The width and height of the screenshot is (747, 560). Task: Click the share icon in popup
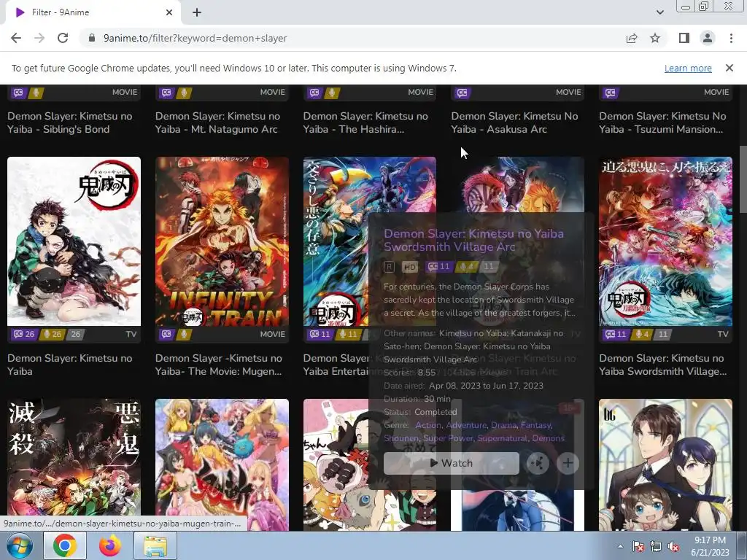(x=538, y=463)
